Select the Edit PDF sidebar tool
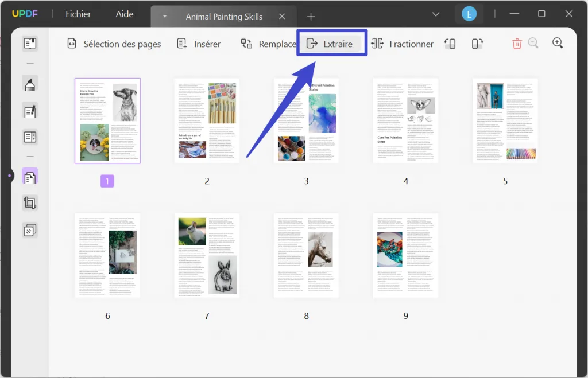The image size is (588, 378). [x=30, y=111]
